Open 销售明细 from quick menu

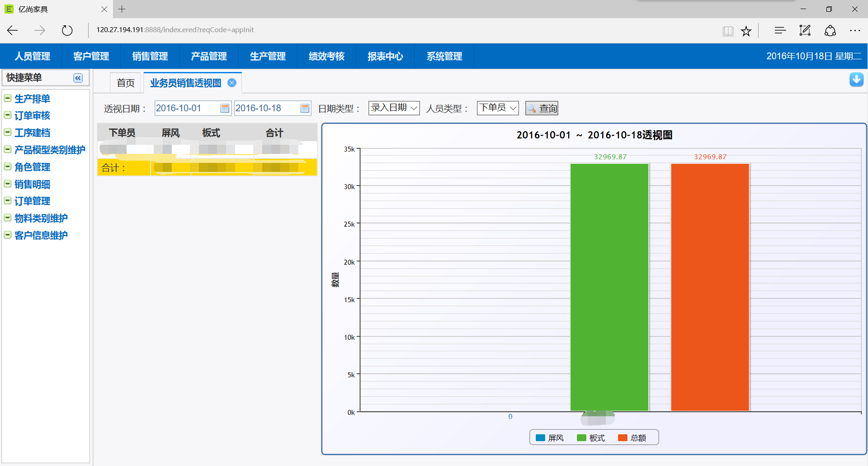coord(32,184)
